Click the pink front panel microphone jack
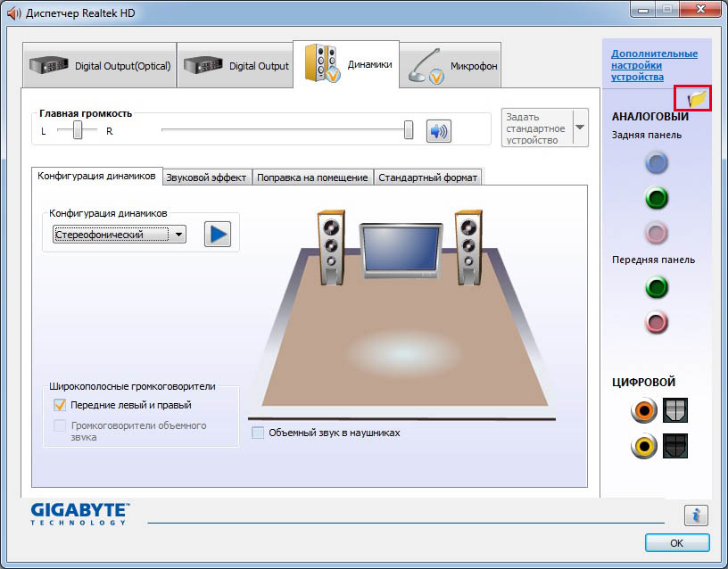The image size is (728, 569). coord(657,322)
